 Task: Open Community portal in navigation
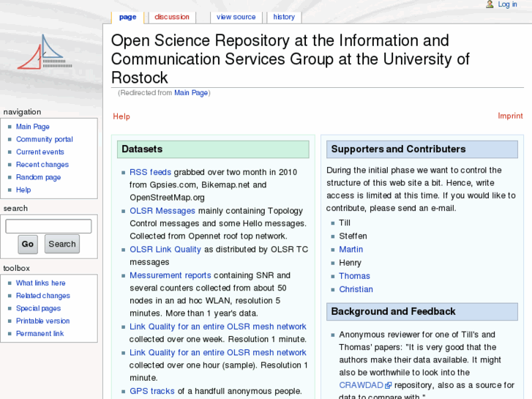pos(44,139)
